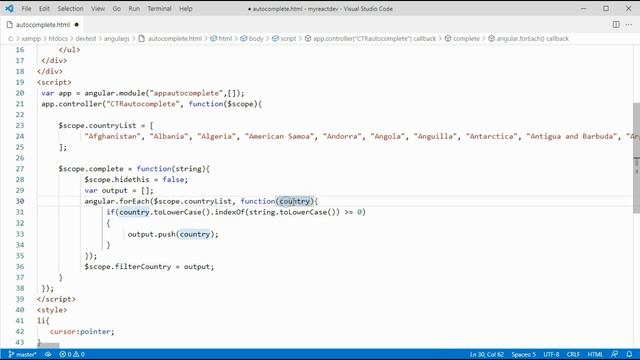Click cursor:pointer on line 42
640x360 pixels.
pos(82,331)
